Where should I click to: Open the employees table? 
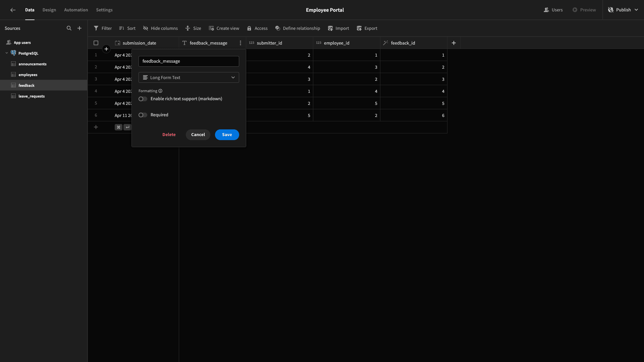[44, 75]
